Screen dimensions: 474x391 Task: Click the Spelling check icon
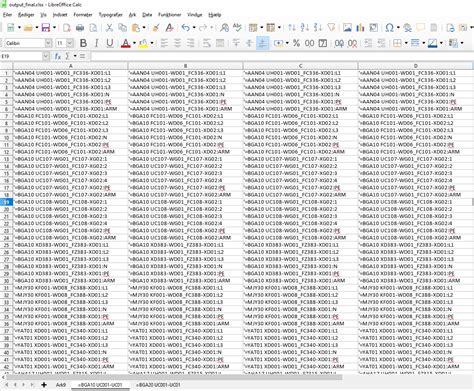237,28
